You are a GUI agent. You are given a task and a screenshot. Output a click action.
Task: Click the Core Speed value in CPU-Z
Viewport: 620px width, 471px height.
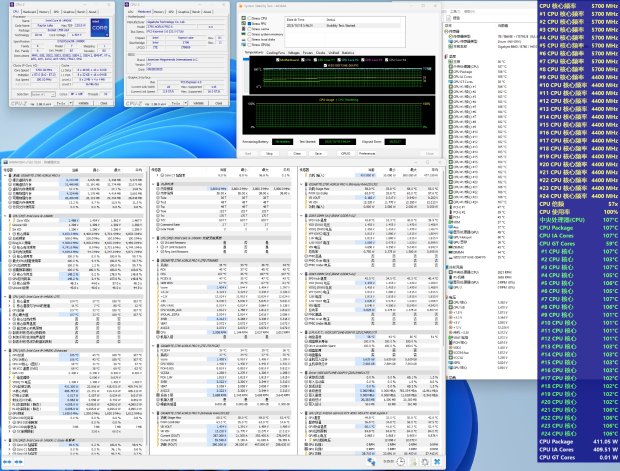pos(44,70)
